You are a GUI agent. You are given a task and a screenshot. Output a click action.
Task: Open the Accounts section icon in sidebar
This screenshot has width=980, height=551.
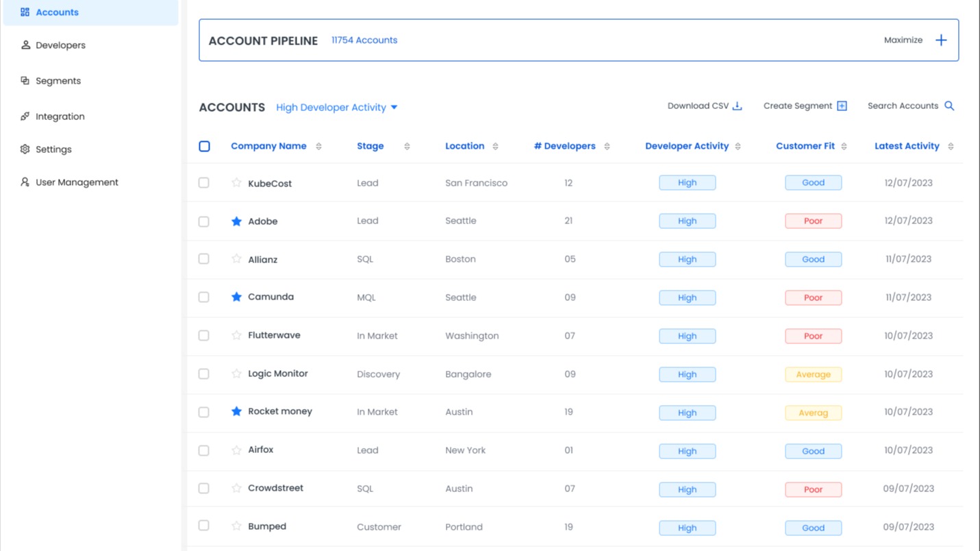25,12
